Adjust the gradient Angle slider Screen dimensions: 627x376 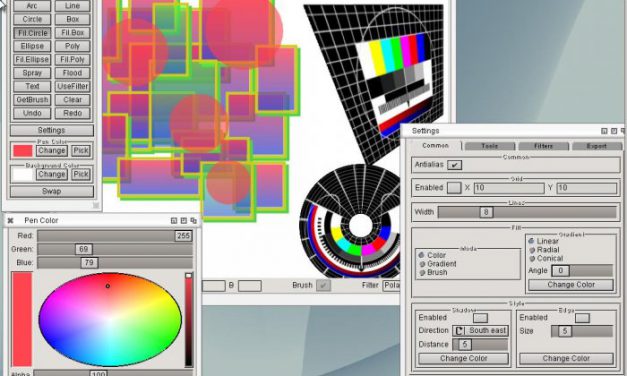[582, 271]
